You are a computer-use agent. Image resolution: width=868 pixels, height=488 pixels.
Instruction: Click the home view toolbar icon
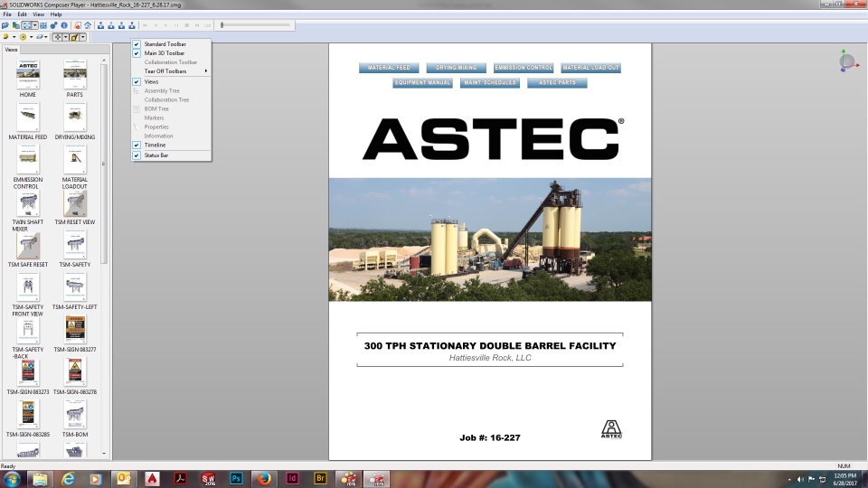[x=88, y=25]
